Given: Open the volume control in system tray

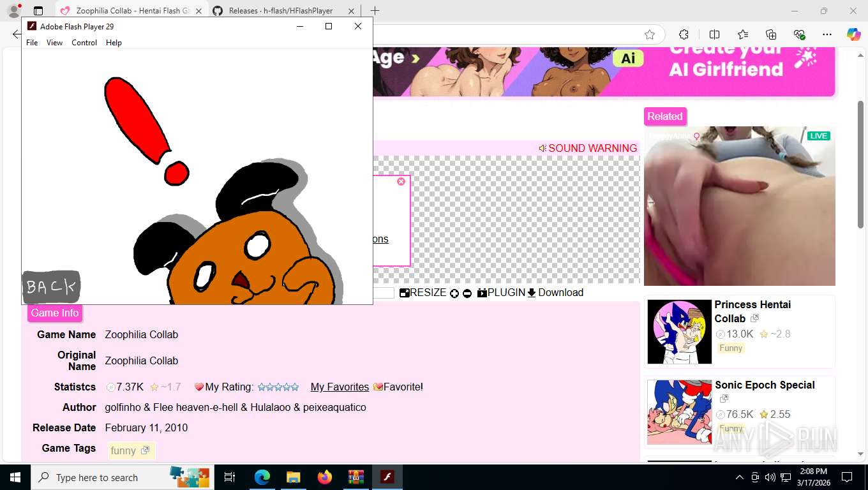Looking at the screenshot, I should click(770, 477).
